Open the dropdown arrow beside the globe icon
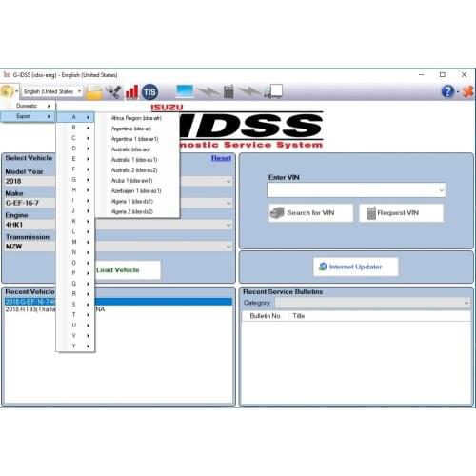This screenshot has height=476, width=476. point(16,91)
